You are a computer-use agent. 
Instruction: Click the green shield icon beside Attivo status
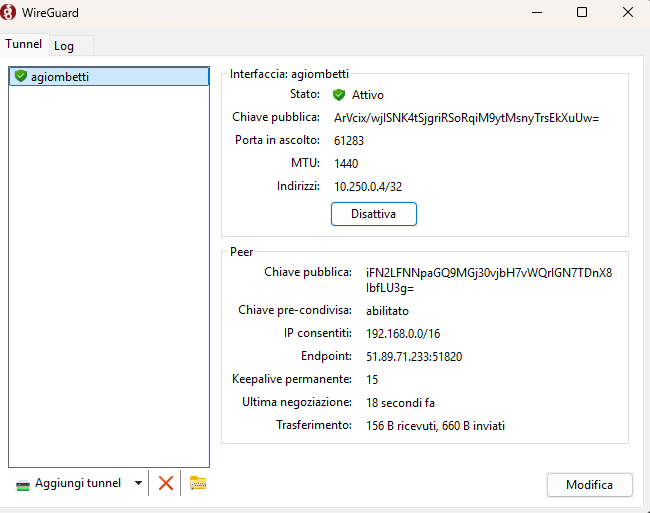(x=339, y=95)
